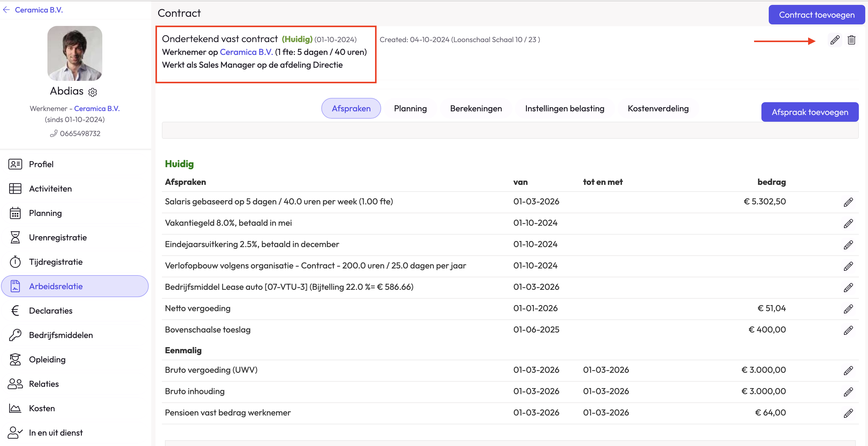Viewport: 868px width, 446px height.
Task: Edit the Vakantiegeld 8.0% row
Action: 848,223
